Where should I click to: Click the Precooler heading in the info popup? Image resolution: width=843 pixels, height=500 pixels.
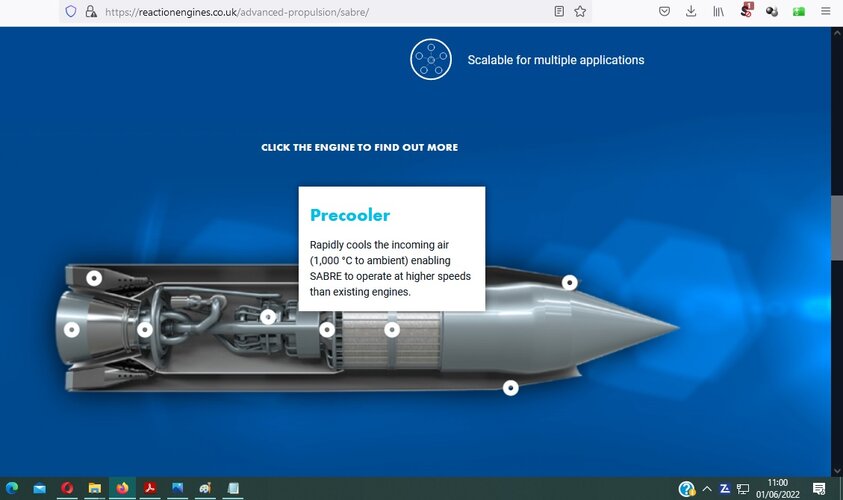[x=350, y=215]
